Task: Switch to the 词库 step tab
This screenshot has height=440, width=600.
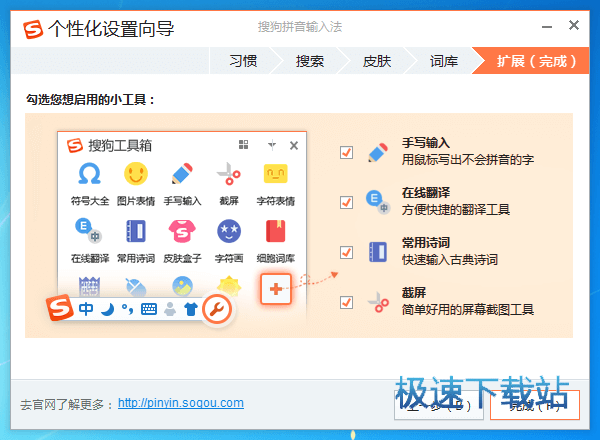Action: coord(444,61)
